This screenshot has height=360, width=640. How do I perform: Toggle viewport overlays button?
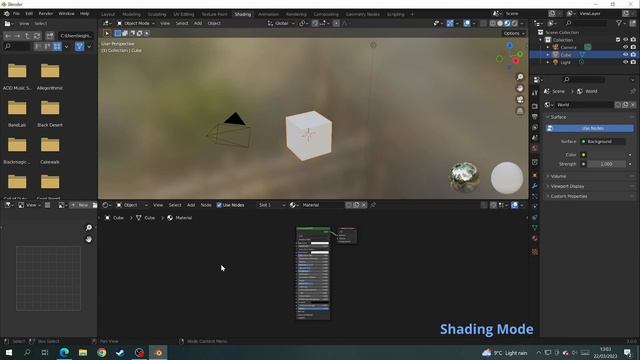[x=467, y=23]
